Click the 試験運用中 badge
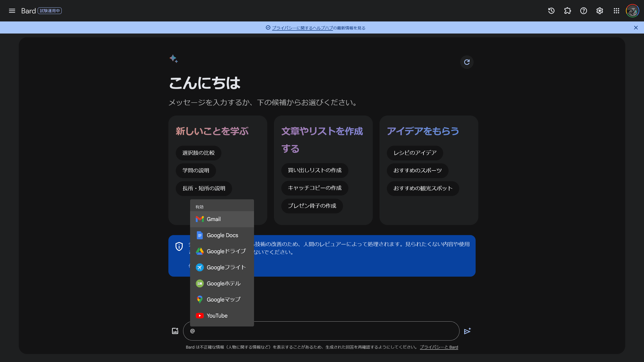 point(49,11)
